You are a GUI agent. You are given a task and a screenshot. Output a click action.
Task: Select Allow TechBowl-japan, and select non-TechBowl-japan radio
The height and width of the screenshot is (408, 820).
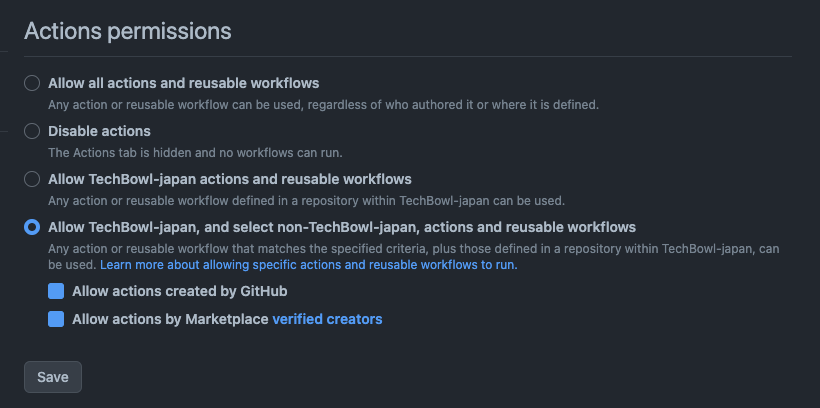coord(32,227)
